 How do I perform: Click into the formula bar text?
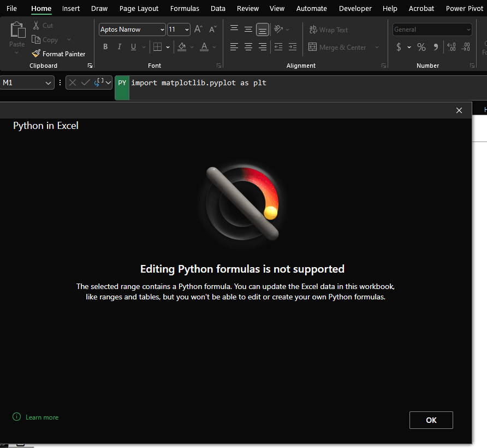coord(199,82)
